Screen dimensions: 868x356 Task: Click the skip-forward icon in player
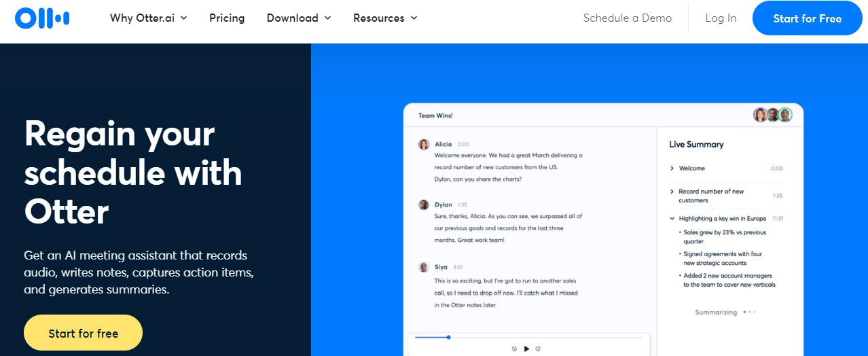538,349
